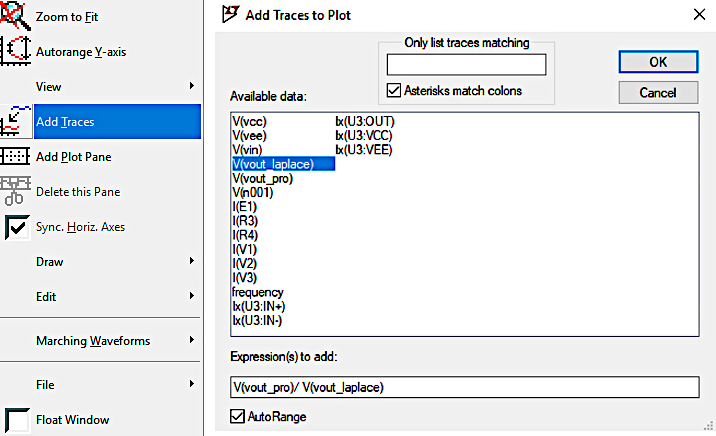Viewport: 716px width, 436px height.
Task: Click the Add Traces to Plot title icon
Action: (x=230, y=14)
